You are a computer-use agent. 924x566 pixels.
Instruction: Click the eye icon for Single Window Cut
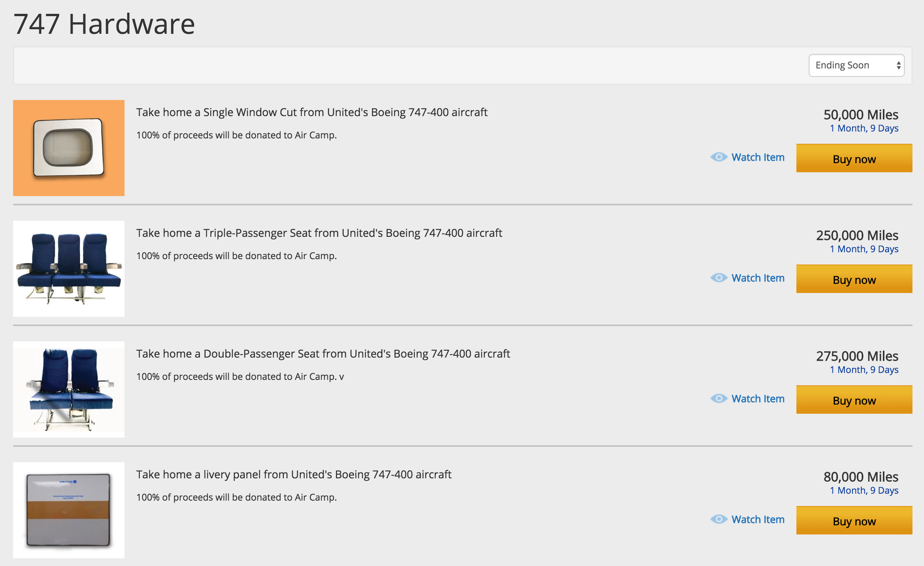[x=718, y=157]
